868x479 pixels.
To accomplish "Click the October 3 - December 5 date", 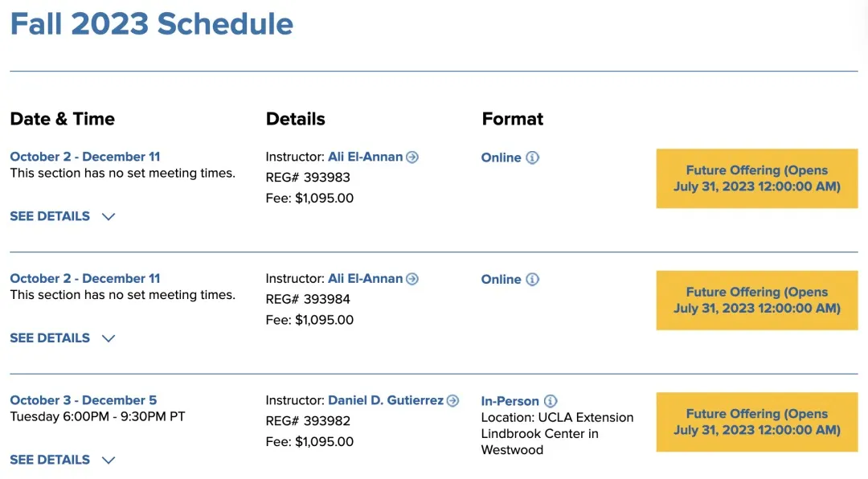I will click(83, 400).
